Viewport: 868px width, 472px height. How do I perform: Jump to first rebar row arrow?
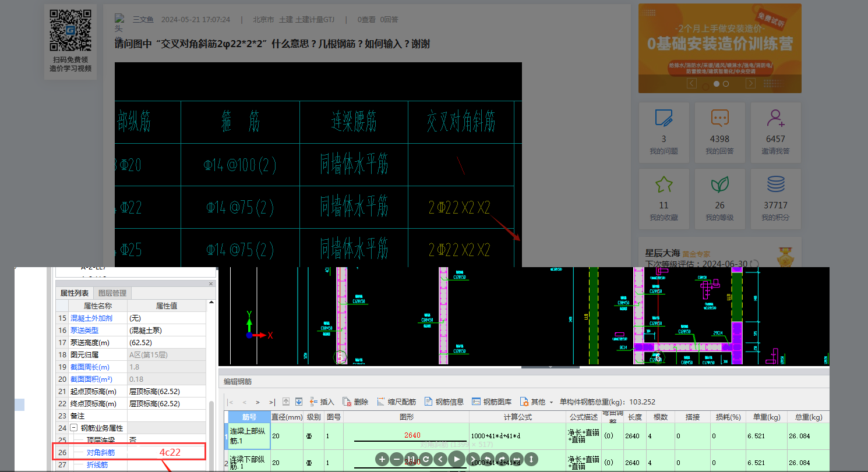point(230,402)
